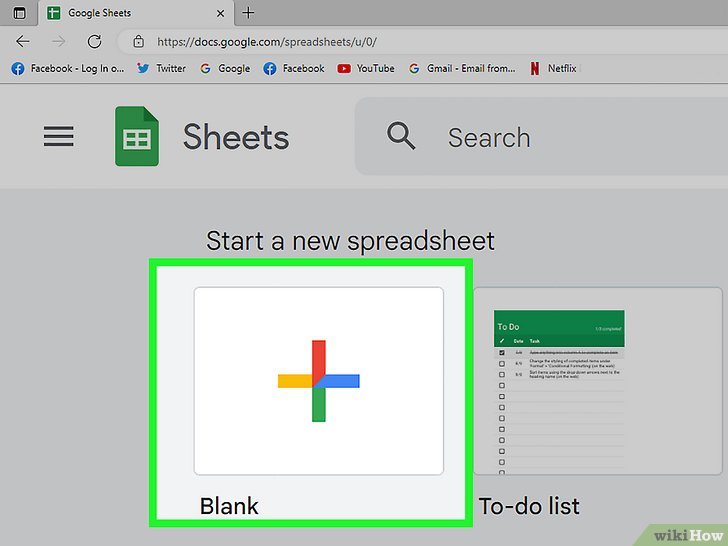Click the green Sheets logo
728x546 pixels.
click(137, 136)
